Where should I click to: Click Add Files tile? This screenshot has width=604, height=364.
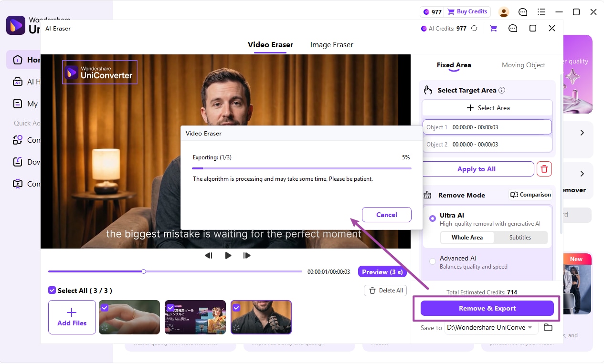coord(72,317)
